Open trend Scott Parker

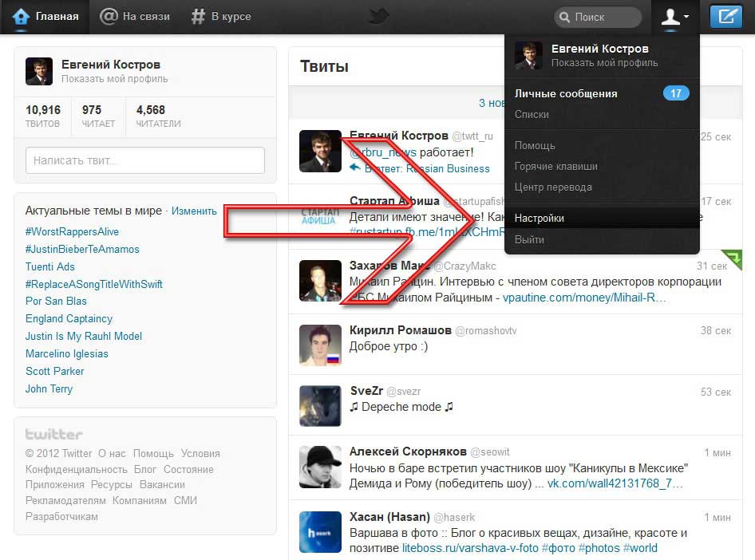[x=55, y=372]
